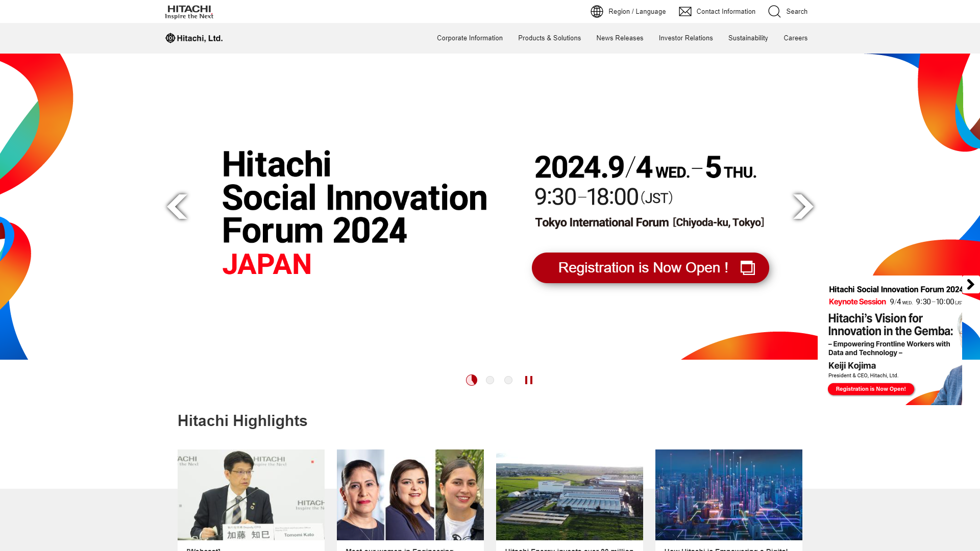The image size is (980, 551).
Task: Open Region / Language via globe icon
Action: (597, 11)
